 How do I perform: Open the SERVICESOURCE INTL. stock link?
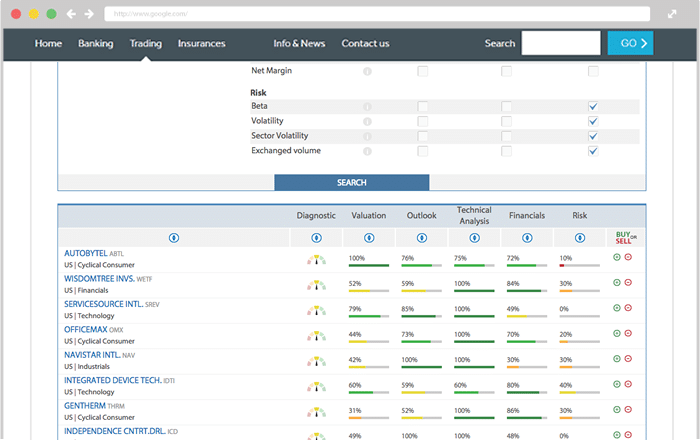[x=104, y=304]
